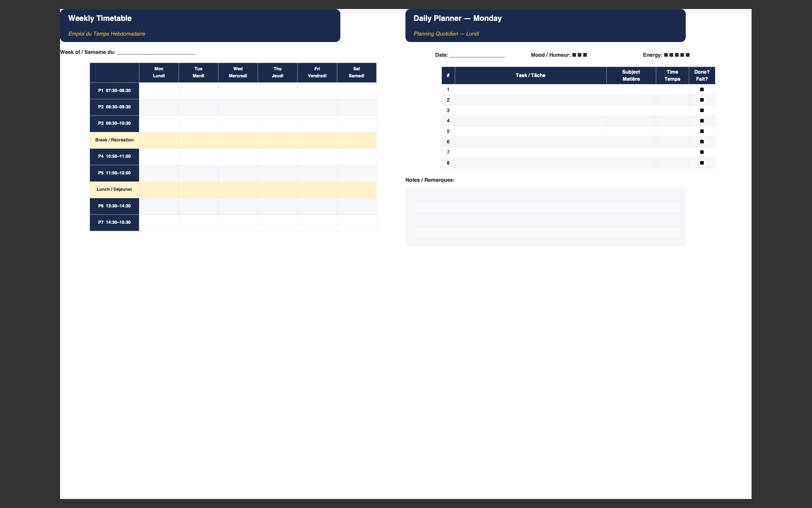Tick the Done checkbox for task 3
The image size is (812, 508).
click(701, 110)
